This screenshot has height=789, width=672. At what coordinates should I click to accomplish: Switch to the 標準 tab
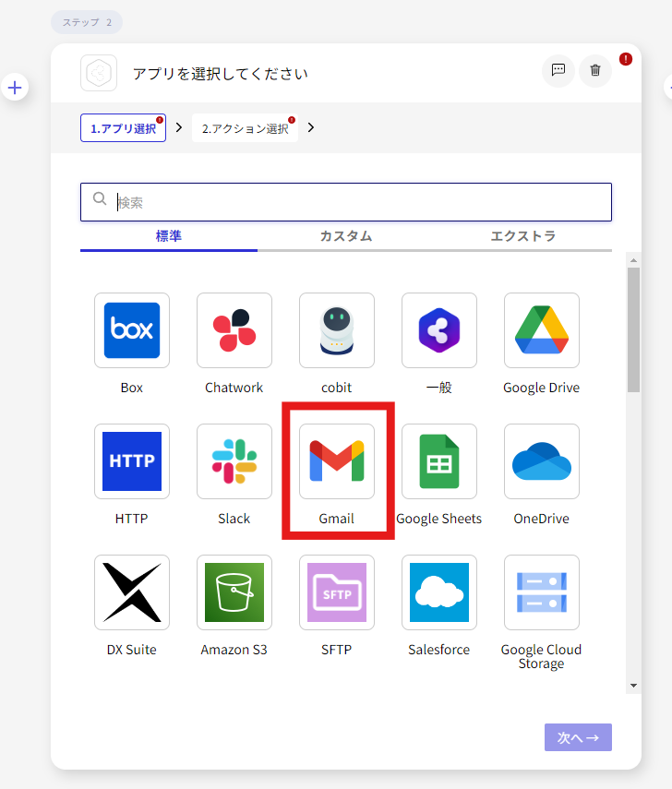click(x=169, y=236)
